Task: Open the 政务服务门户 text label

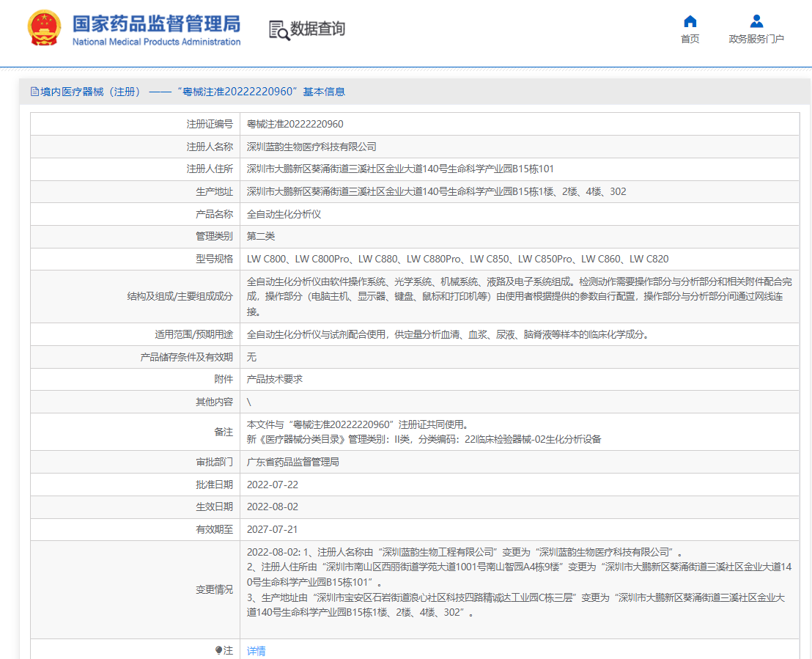Action: [756, 39]
